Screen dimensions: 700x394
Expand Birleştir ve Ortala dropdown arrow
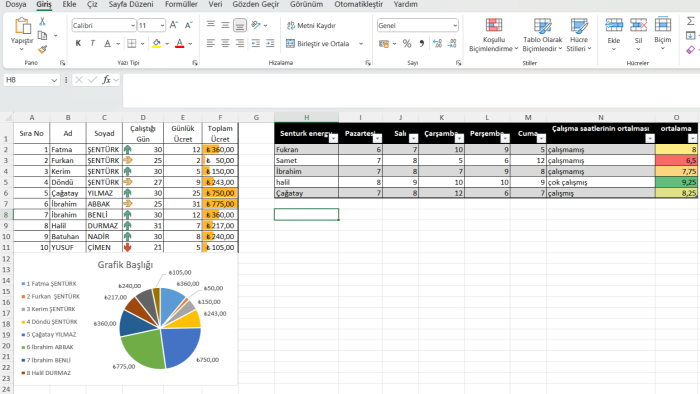tap(361, 44)
